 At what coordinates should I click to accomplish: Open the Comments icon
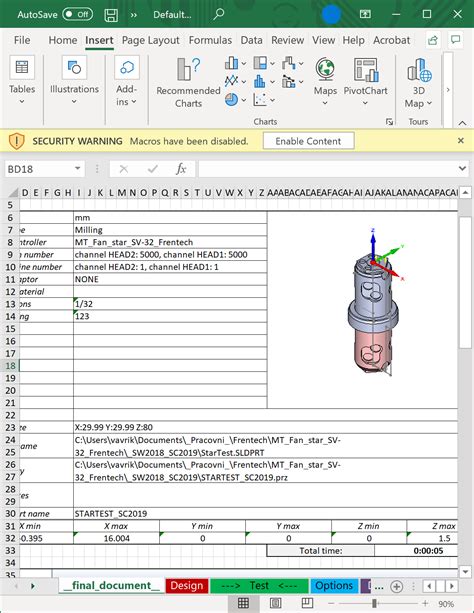pyautogui.click(x=455, y=40)
